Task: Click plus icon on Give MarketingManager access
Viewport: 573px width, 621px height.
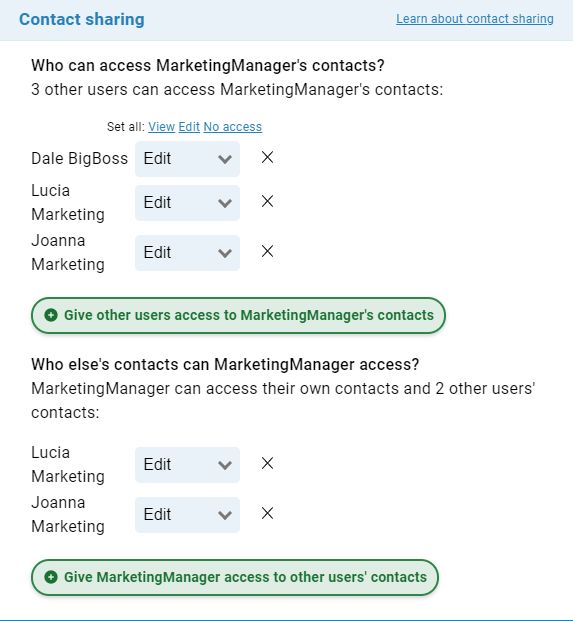Action: tap(51, 577)
